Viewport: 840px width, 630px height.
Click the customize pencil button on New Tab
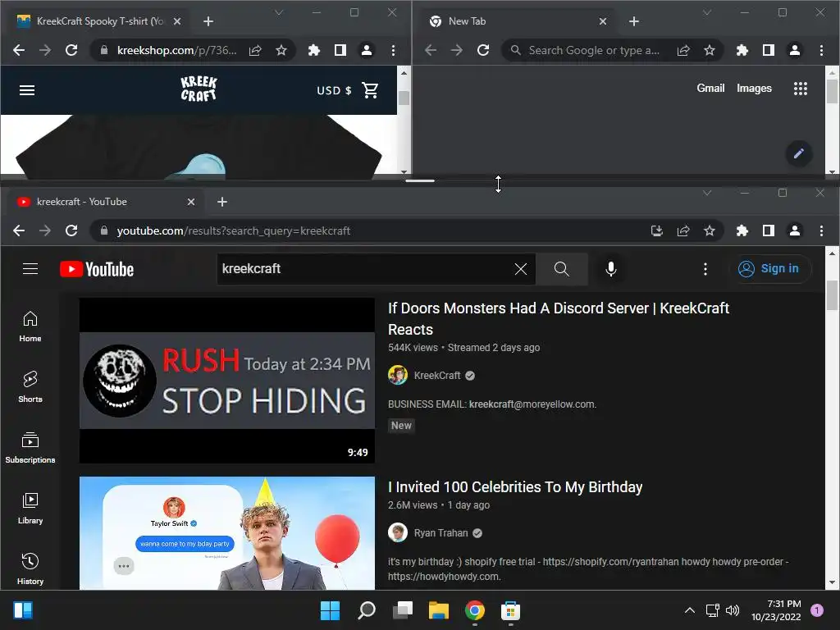click(x=799, y=153)
